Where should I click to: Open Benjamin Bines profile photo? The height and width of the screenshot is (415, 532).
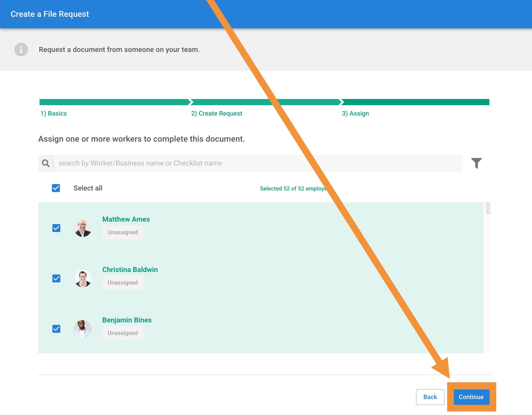point(83,329)
